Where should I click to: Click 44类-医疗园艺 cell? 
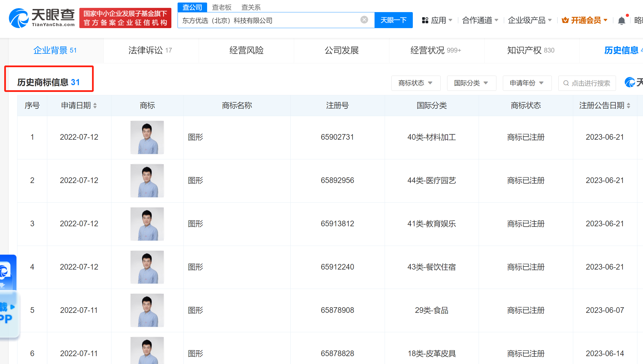(432, 180)
